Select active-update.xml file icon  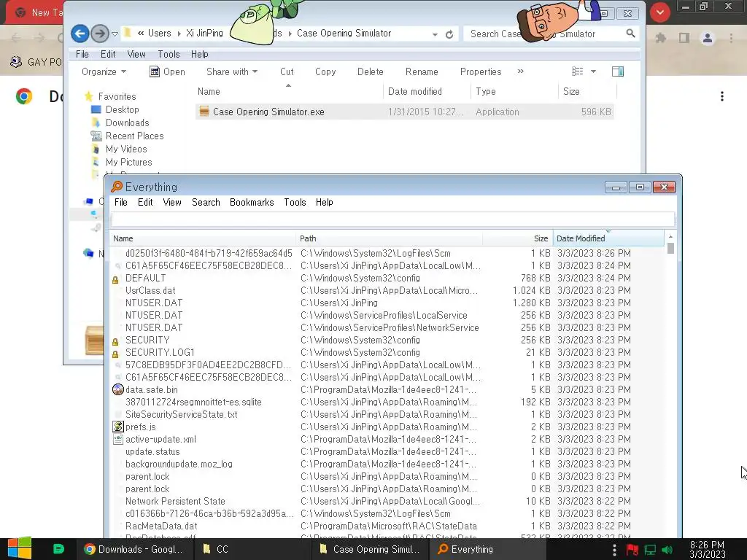pos(117,439)
